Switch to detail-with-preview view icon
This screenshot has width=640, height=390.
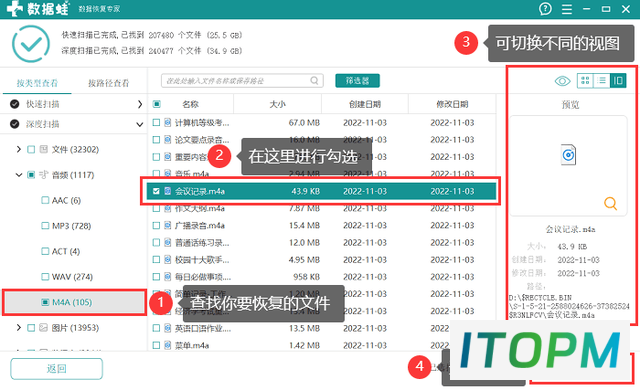[618, 80]
